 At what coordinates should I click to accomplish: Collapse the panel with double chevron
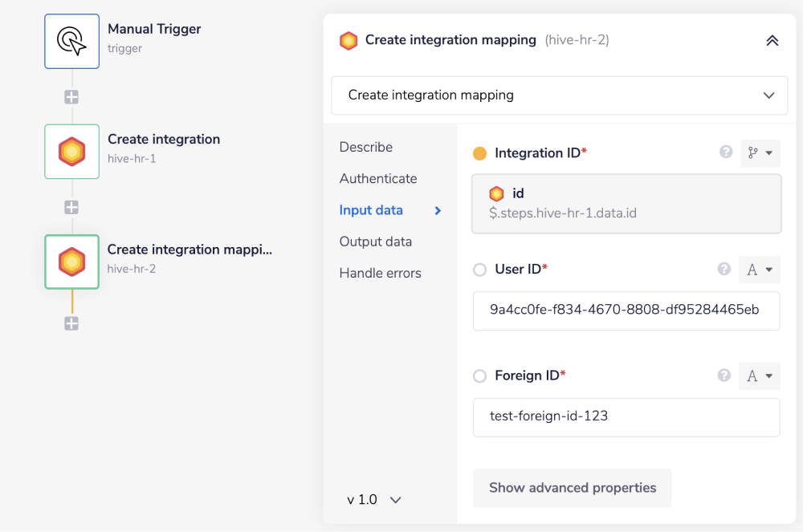(x=772, y=40)
